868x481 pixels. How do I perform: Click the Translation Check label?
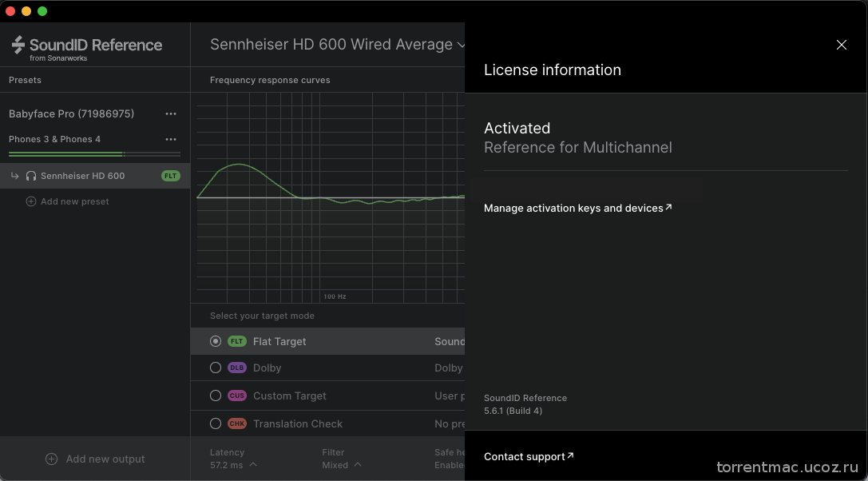[298, 423]
